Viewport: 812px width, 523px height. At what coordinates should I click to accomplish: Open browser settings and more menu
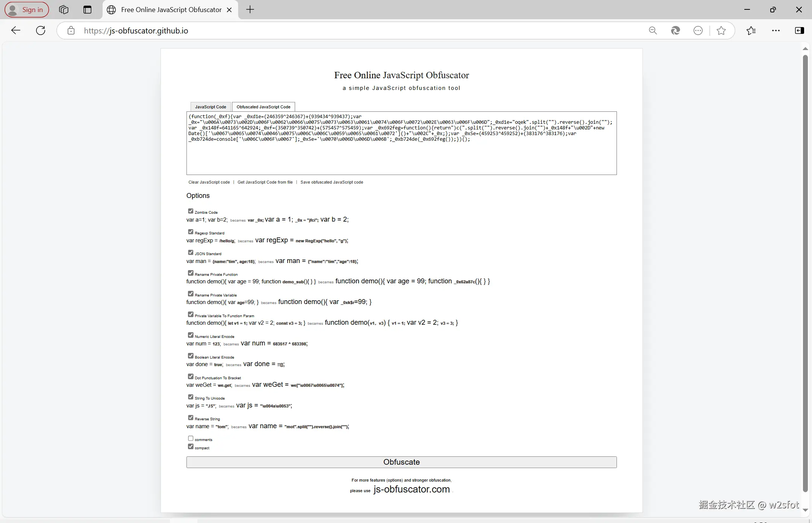pos(776,30)
